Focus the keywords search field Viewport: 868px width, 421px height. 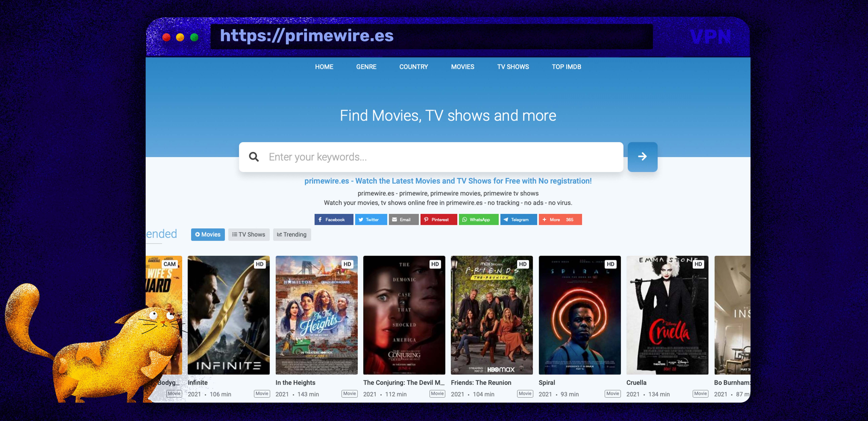click(431, 157)
